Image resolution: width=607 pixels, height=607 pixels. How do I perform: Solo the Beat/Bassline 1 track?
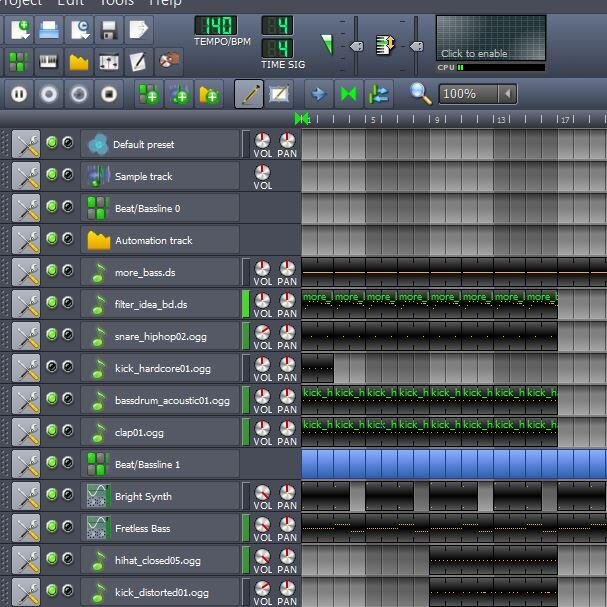pyautogui.click(x=68, y=462)
